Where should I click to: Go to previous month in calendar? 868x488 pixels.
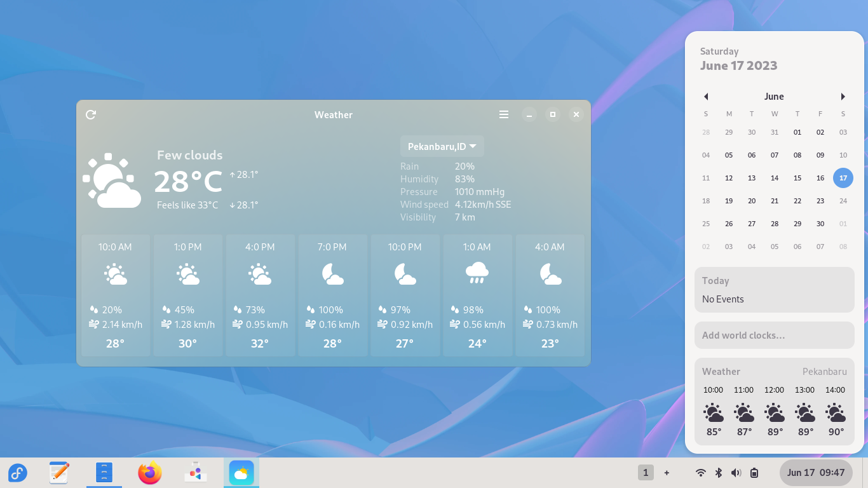coord(706,97)
